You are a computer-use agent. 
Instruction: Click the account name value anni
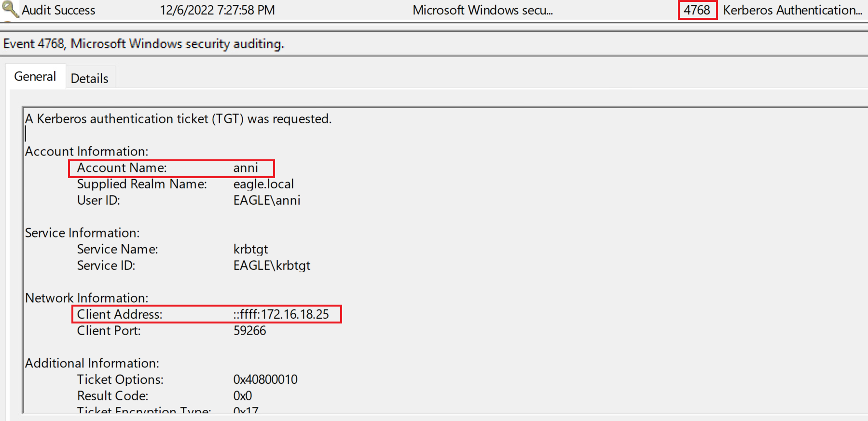246,168
